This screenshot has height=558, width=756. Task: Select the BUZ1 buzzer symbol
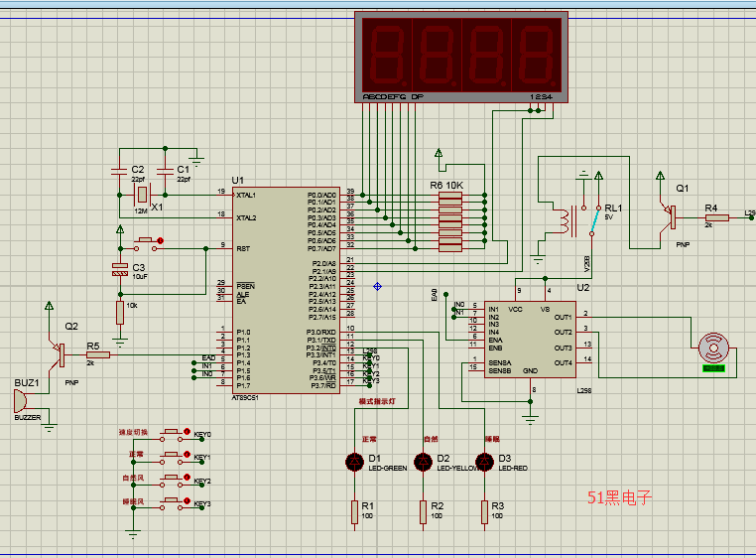[x=20, y=401]
